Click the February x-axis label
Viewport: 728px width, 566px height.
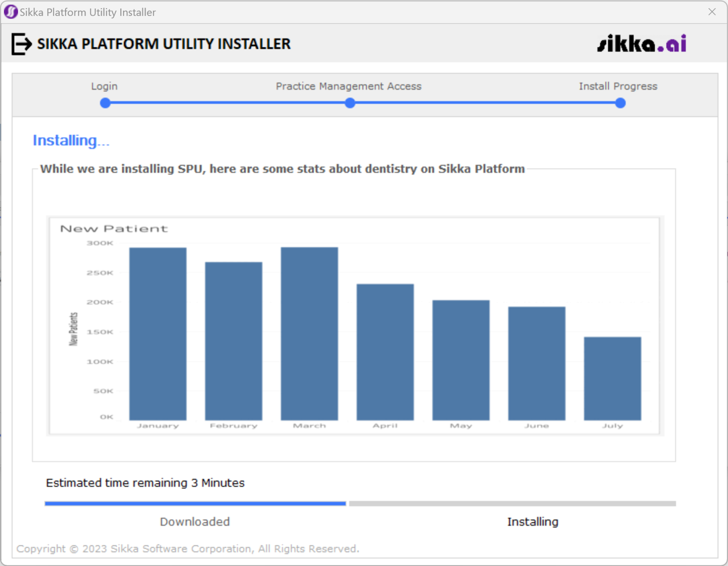click(233, 426)
